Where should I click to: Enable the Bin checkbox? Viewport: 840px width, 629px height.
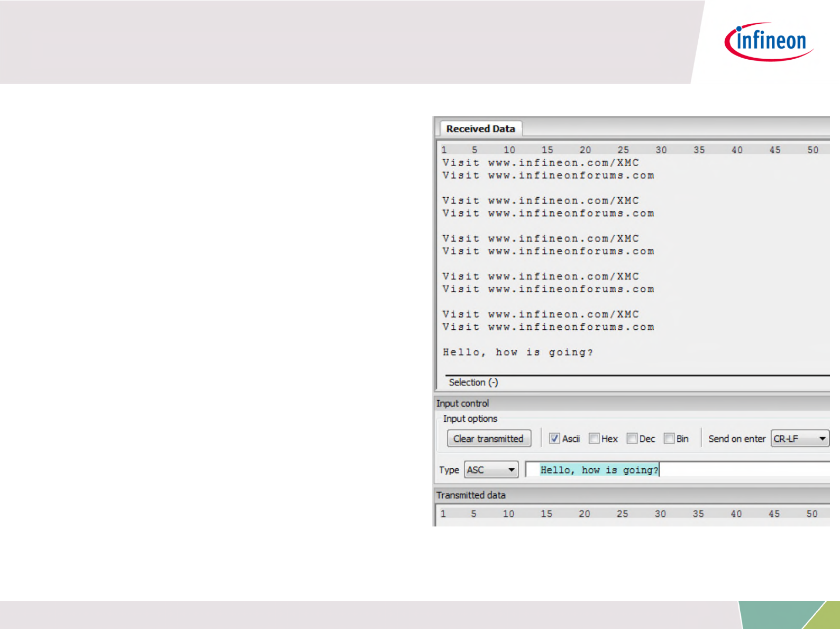669,439
